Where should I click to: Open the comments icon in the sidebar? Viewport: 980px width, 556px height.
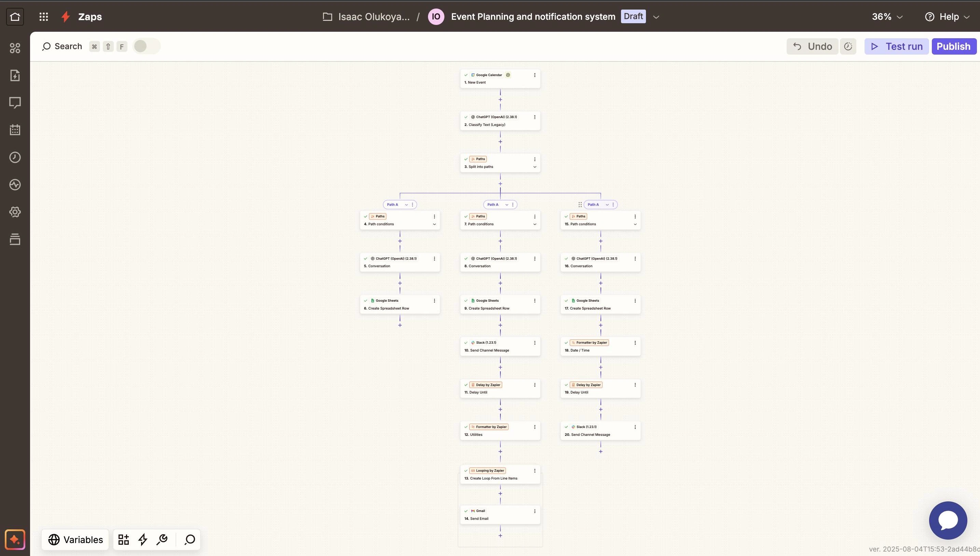15,103
